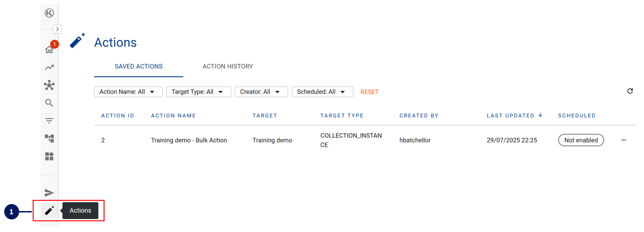Switch to the Action History tab
This screenshot has height=232, width=644.
(228, 67)
